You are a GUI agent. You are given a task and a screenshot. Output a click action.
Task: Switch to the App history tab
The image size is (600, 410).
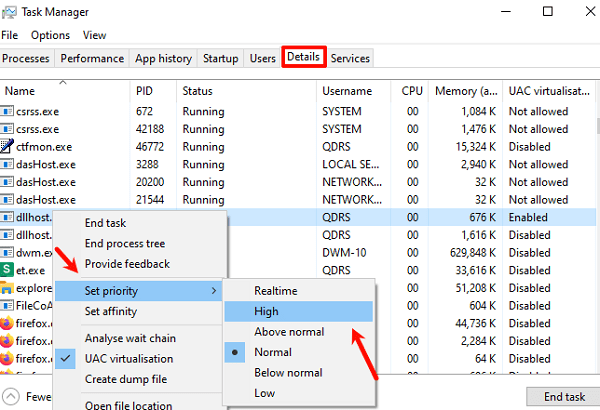(163, 59)
